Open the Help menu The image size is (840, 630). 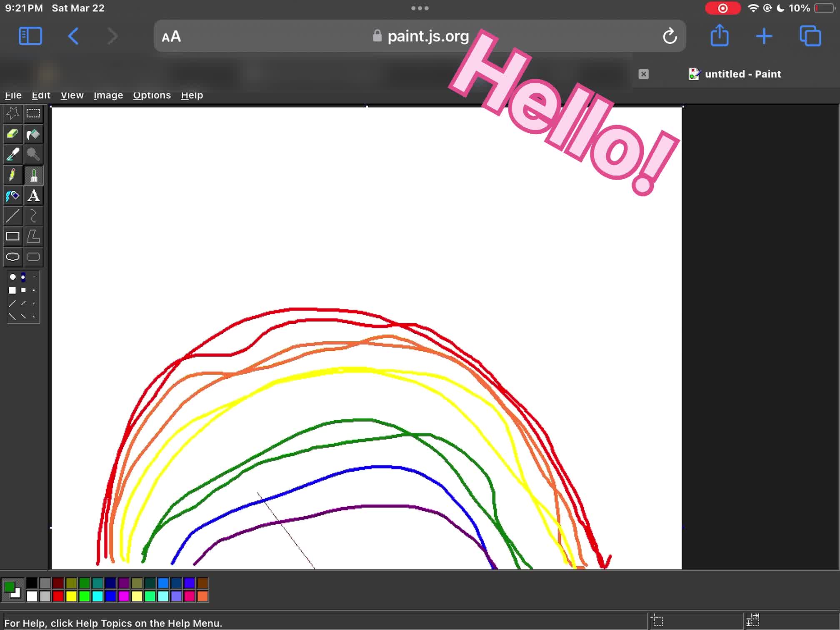192,95
